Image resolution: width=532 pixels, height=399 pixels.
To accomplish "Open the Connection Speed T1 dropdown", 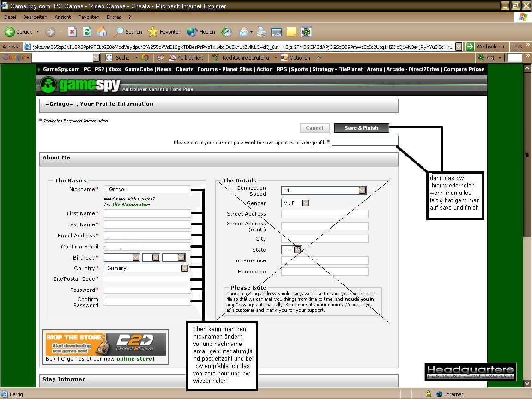I will pos(362,190).
